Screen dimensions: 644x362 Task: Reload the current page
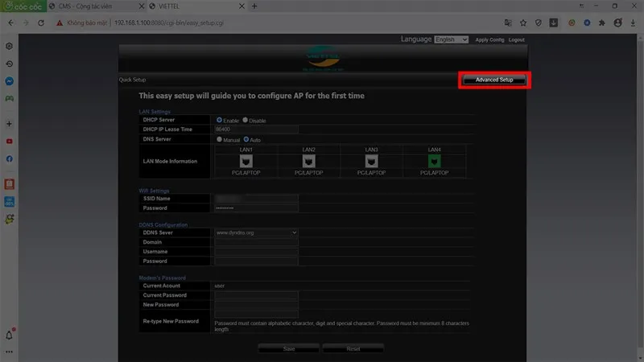[41, 23]
